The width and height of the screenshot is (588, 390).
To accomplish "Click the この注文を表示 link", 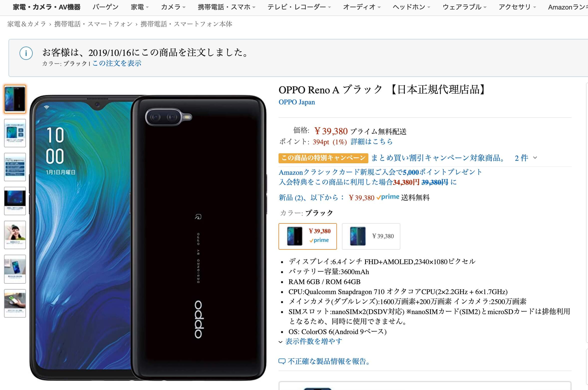I will [x=117, y=63].
